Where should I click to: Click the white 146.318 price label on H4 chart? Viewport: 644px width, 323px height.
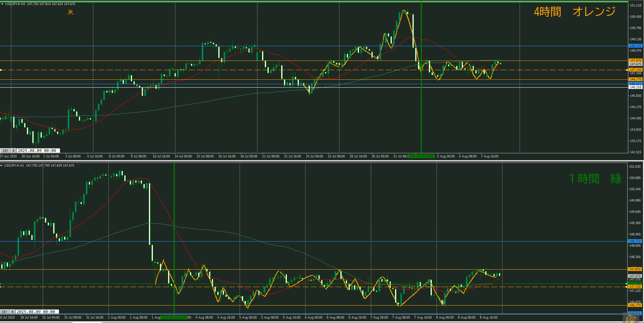coord(635,87)
